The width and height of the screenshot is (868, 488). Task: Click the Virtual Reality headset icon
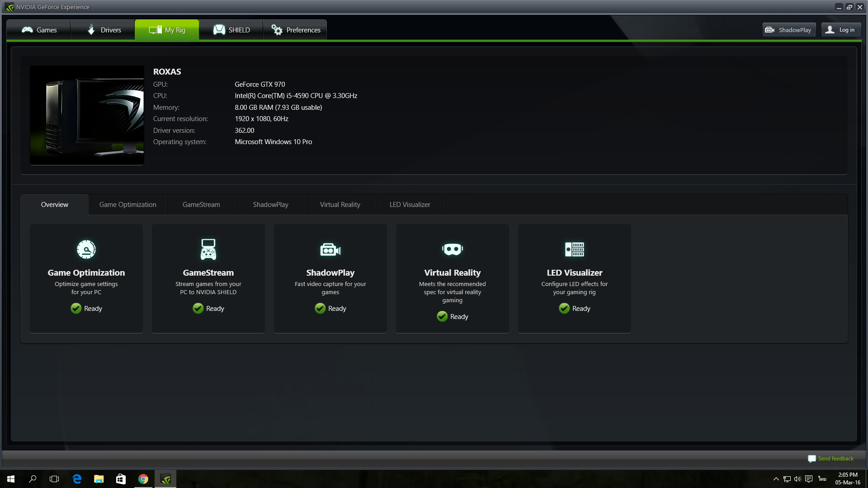click(452, 249)
